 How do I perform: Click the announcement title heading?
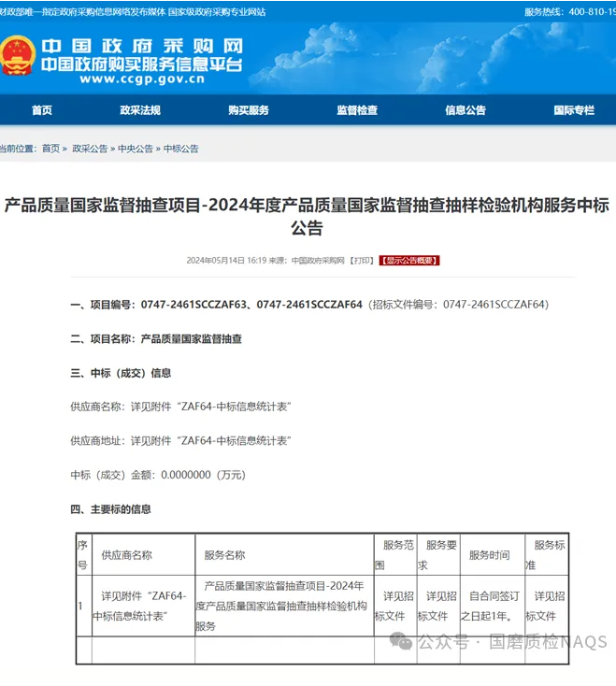(x=307, y=216)
